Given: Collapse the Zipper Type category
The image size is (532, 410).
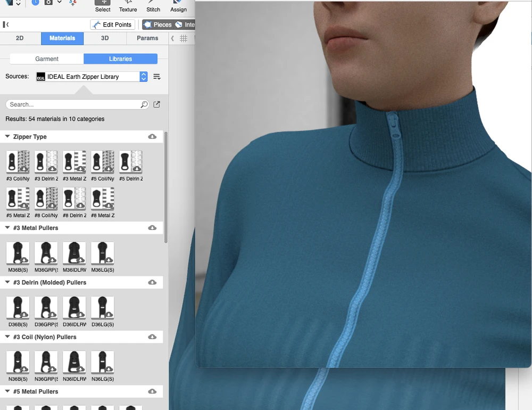Looking at the screenshot, I should (x=7, y=137).
